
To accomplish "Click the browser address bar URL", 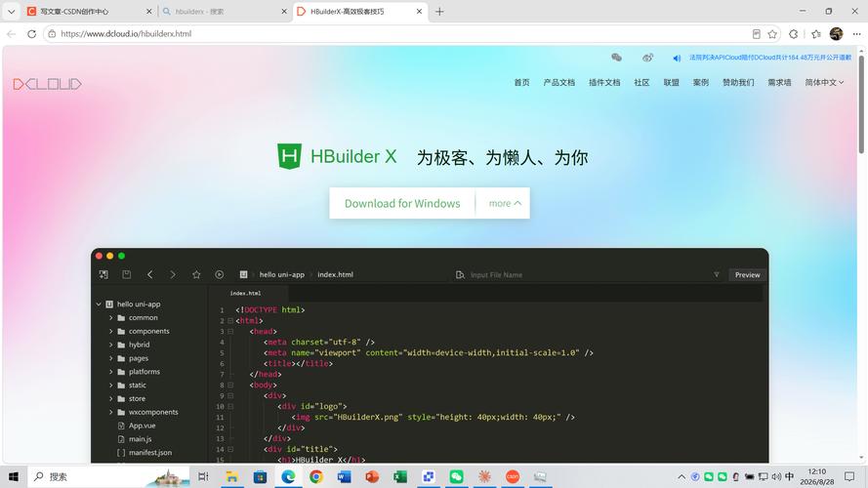I will point(126,34).
